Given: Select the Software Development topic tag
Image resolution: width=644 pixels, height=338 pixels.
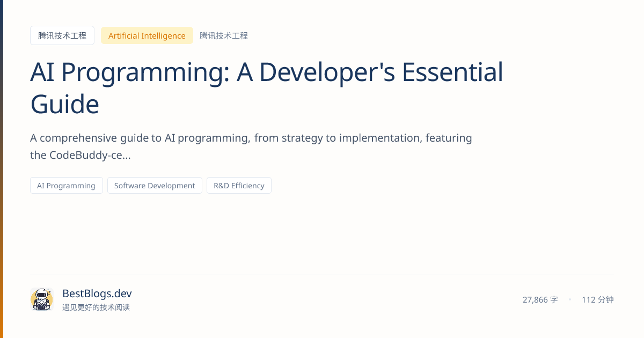Looking at the screenshot, I should pyautogui.click(x=155, y=185).
